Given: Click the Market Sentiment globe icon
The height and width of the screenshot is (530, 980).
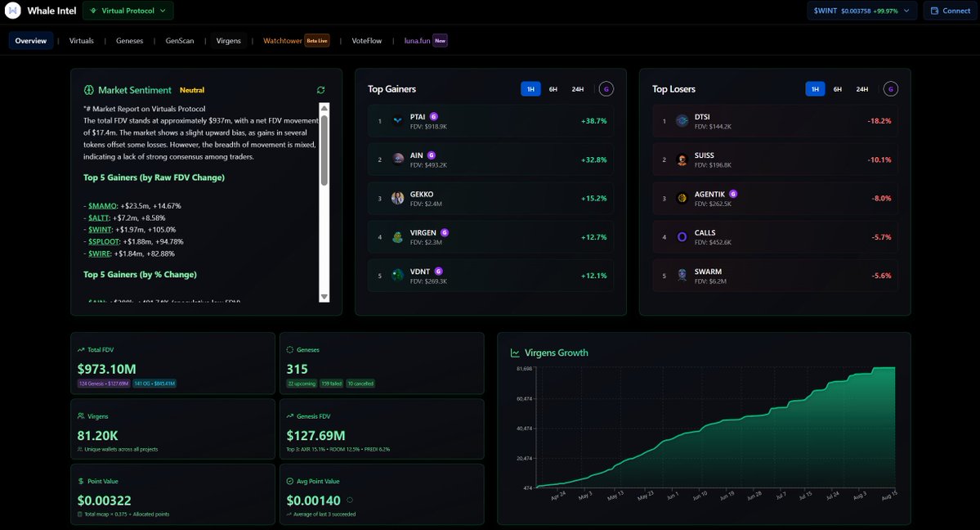Looking at the screenshot, I should pyautogui.click(x=89, y=90).
